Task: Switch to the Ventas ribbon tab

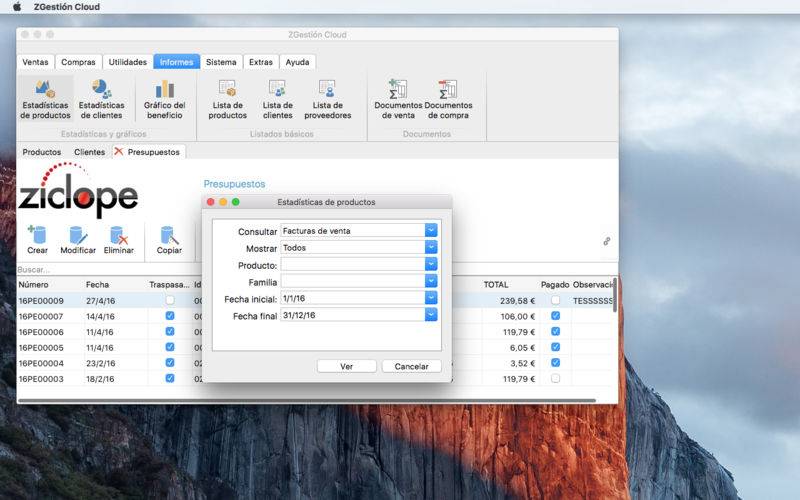Action: [35, 62]
